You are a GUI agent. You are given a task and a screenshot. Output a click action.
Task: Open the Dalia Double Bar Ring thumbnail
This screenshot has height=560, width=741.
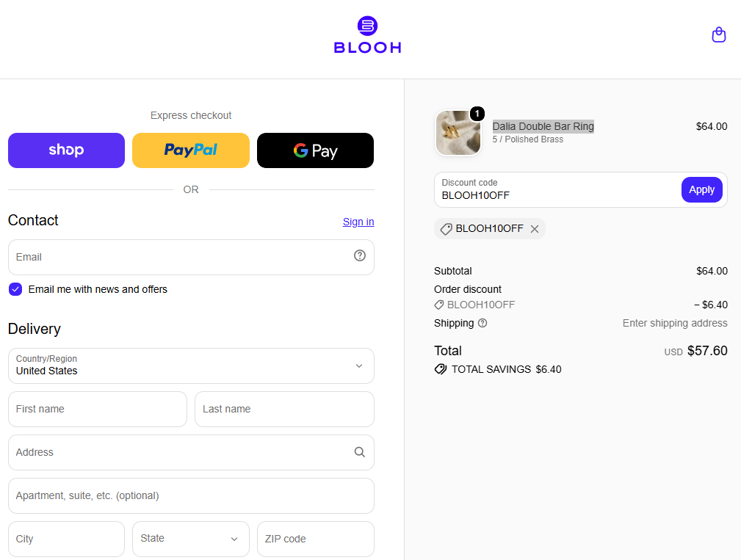pos(458,133)
